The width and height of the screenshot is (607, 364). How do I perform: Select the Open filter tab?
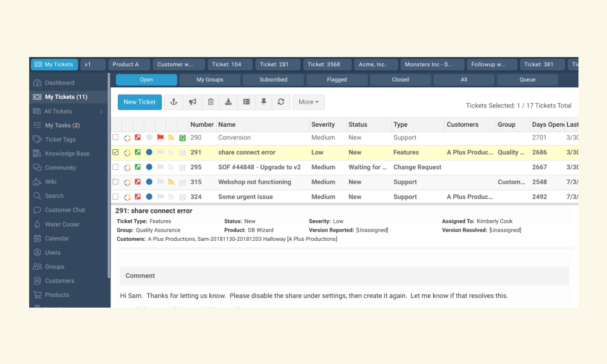coord(146,79)
